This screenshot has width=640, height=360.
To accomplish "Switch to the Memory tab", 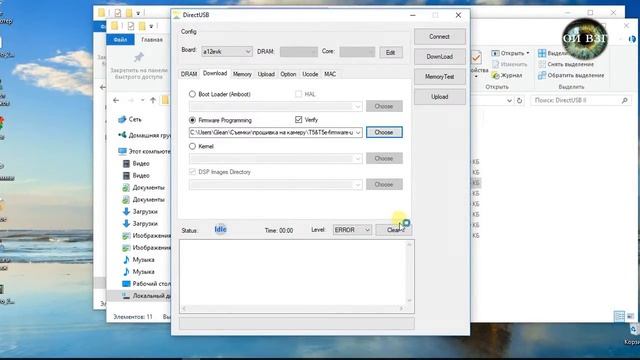I will (x=242, y=74).
